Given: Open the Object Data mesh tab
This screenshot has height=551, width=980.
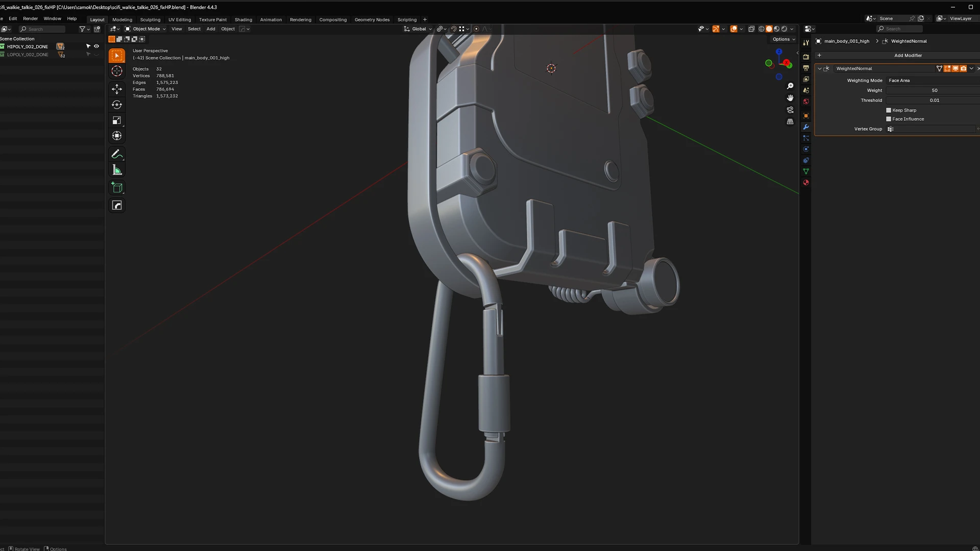Looking at the screenshot, I should tap(806, 171).
